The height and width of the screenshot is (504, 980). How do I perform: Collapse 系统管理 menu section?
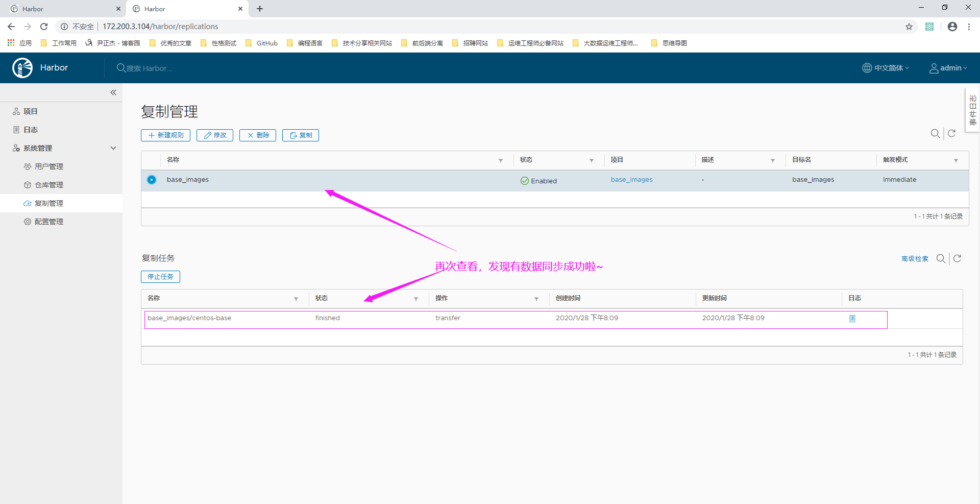[x=113, y=148]
